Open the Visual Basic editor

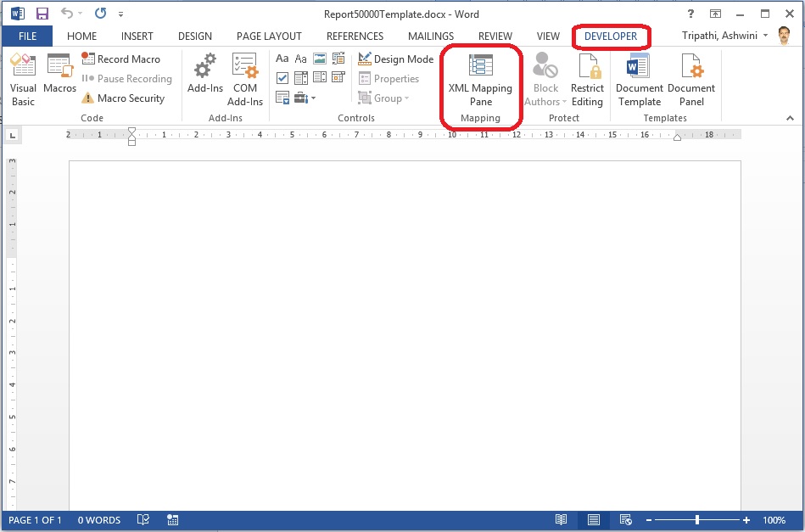click(x=23, y=76)
